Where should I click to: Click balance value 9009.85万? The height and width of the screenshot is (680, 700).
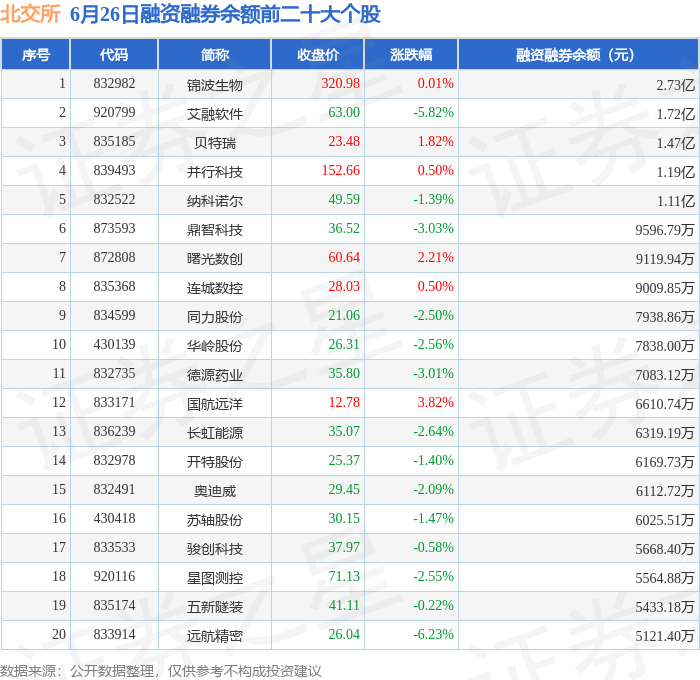coord(665,288)
